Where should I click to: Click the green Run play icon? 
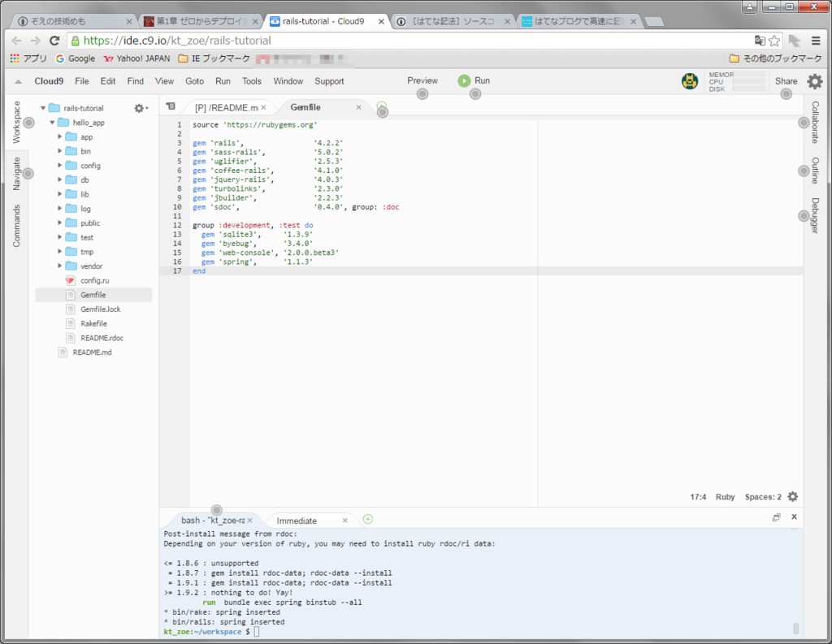464,80
